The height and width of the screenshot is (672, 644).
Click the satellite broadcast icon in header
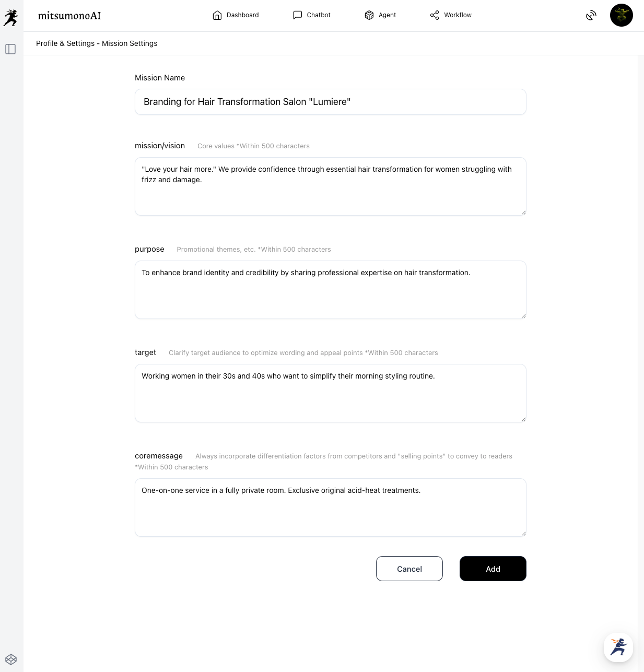coord(591,15)
